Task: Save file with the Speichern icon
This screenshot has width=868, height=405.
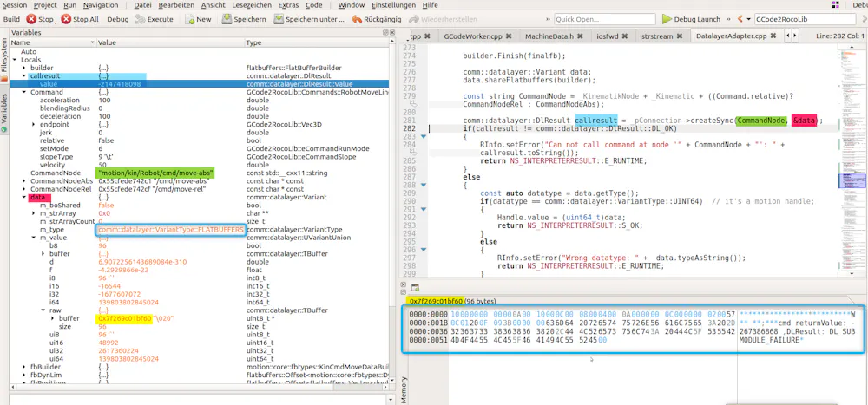Action: pos(227,19)
